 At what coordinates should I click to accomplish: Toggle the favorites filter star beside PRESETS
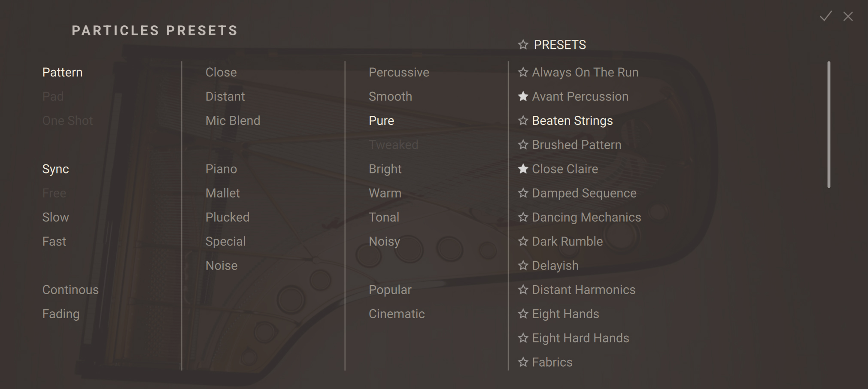[x=523, y=45]
